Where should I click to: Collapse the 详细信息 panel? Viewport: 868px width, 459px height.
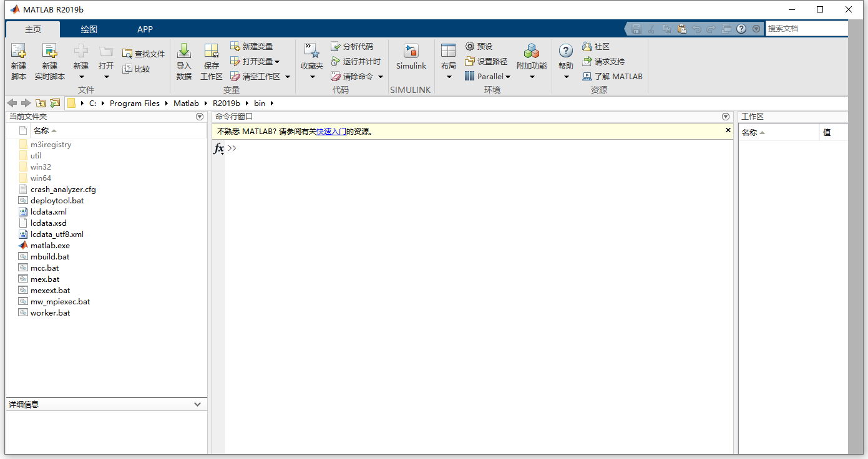[198, 404]
